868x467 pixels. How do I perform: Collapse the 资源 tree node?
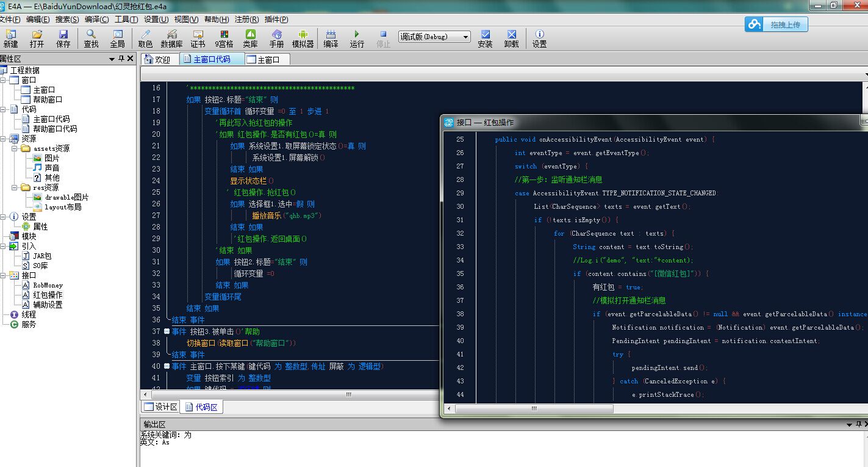pos(3,139)
